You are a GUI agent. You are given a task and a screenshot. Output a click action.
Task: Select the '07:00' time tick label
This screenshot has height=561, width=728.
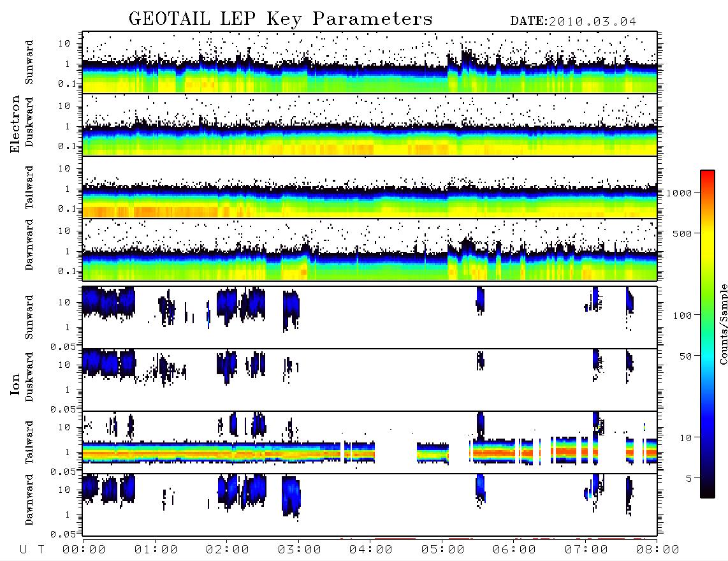point(586,550)
